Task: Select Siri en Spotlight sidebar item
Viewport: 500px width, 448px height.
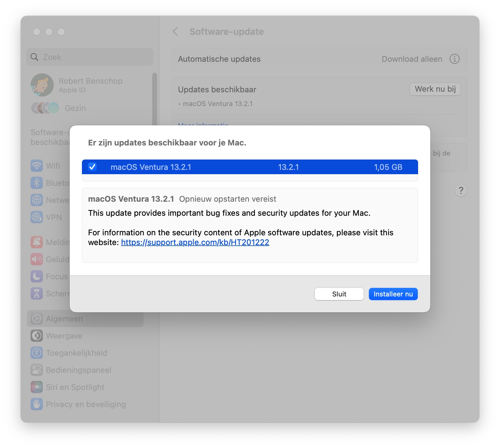Action: tap(85, 387)
